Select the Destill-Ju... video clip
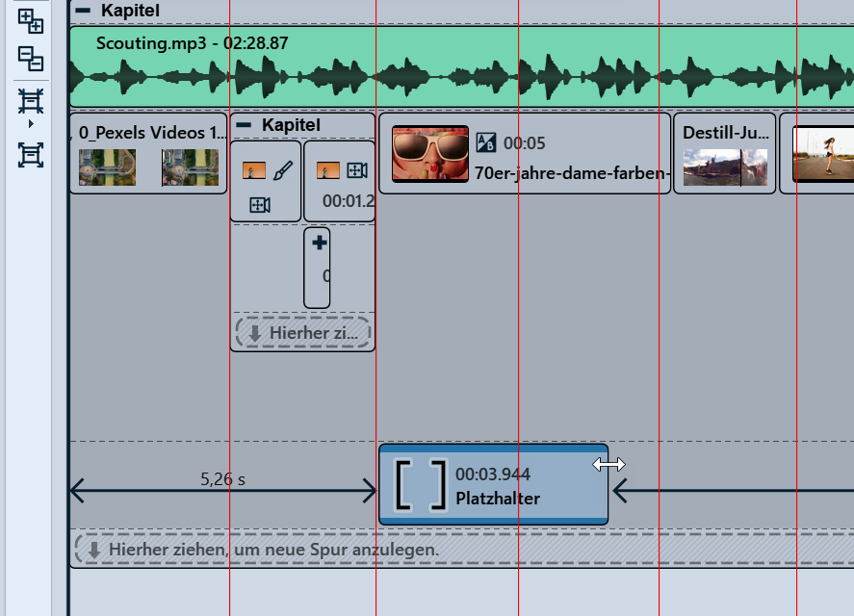Viewport: 854px width, 616px height. coord(725,154)
